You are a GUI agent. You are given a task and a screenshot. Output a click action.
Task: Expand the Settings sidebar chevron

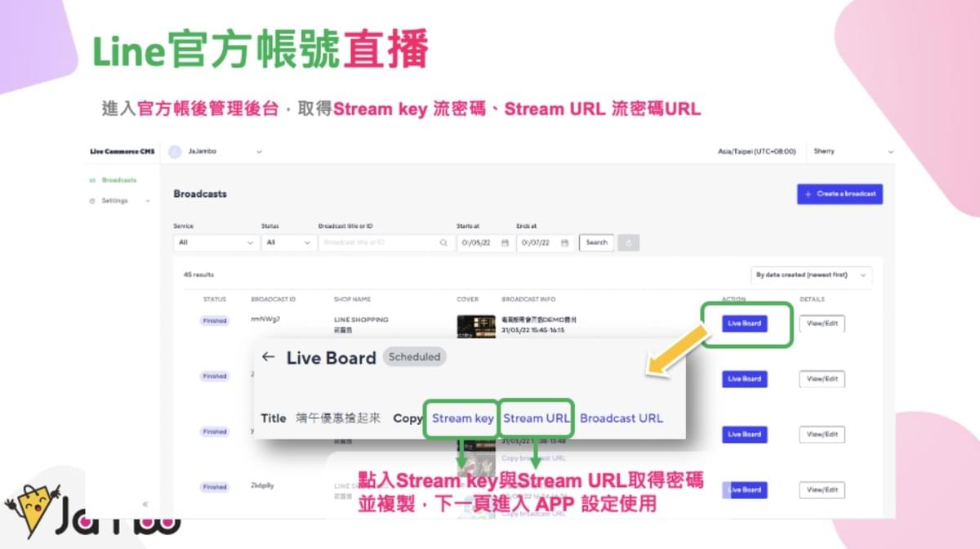coord(148,201)
